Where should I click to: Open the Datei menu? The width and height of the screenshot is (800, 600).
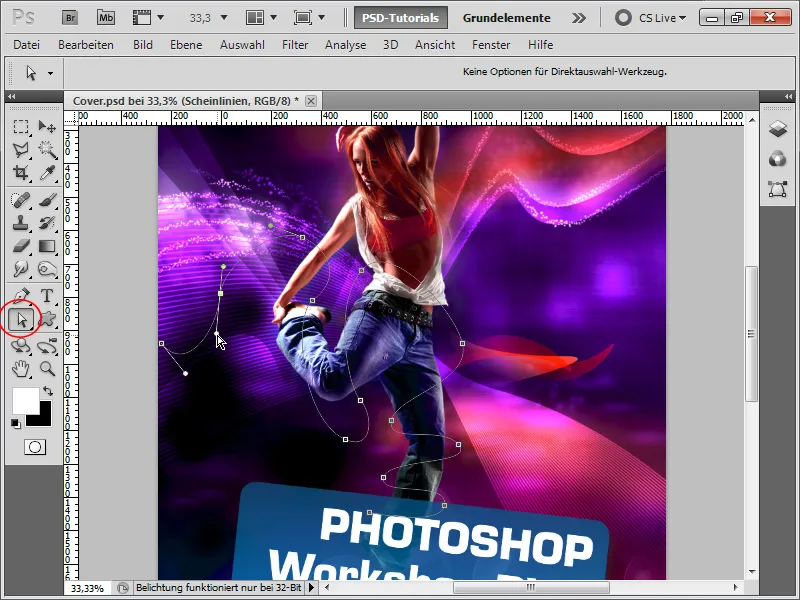pos(27,45)
